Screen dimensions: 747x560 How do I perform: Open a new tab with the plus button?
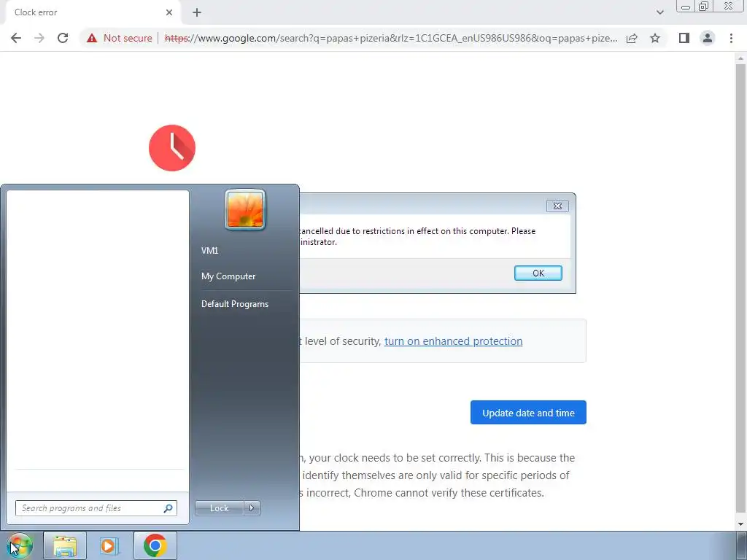tap(197, 12)
